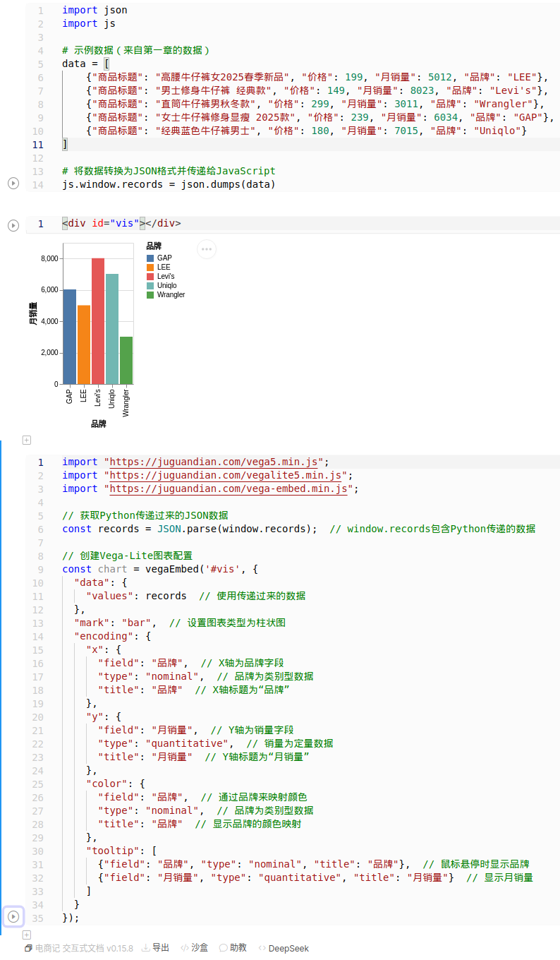Run the HTML cell containing div vis
Screen dimensions: 560x960
[13, 225]
